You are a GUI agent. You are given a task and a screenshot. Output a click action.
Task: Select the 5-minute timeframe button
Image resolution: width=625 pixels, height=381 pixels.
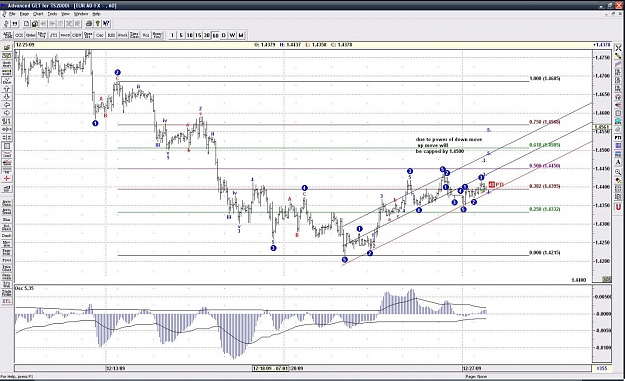[x=181, y=35]
